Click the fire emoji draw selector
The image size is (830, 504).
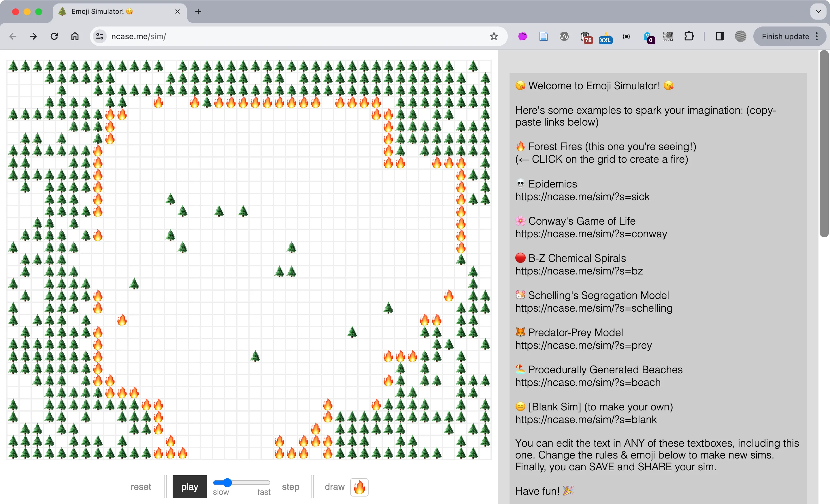click(359, 487)
